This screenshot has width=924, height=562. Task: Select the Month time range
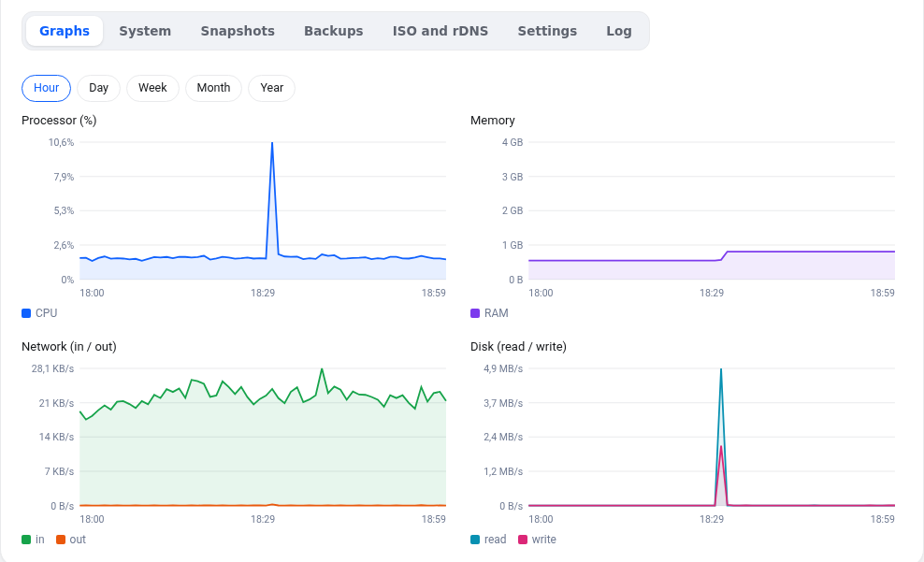213,88
